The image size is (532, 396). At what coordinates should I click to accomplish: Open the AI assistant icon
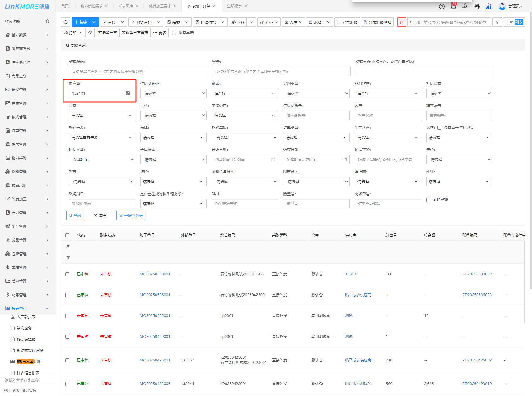488,6
